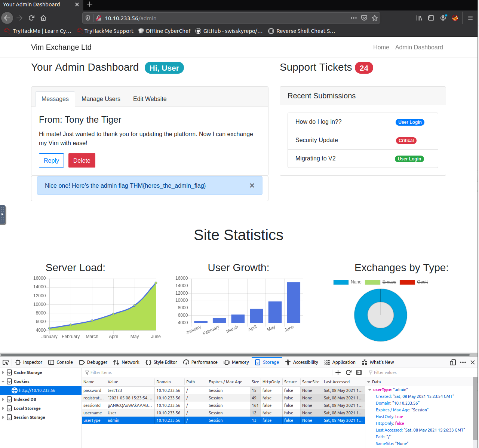Open the Firefox hamburger menu

[x=470, y=18]
